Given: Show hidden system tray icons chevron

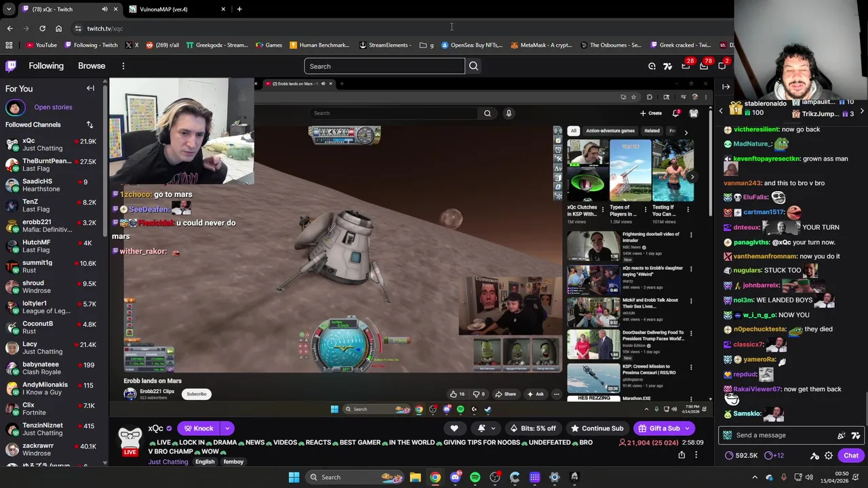Looking at the screenshot, I should click(755, 477).
